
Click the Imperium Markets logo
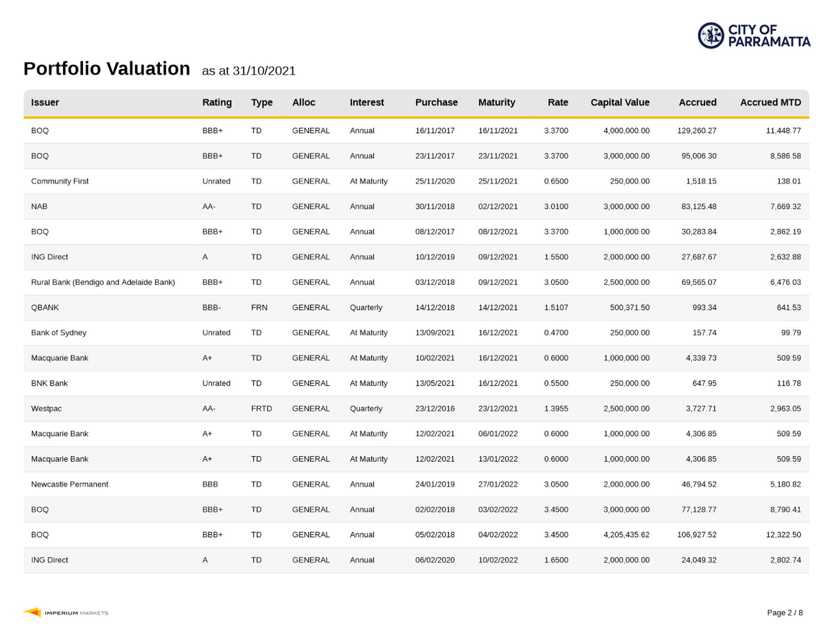(66, 613)
